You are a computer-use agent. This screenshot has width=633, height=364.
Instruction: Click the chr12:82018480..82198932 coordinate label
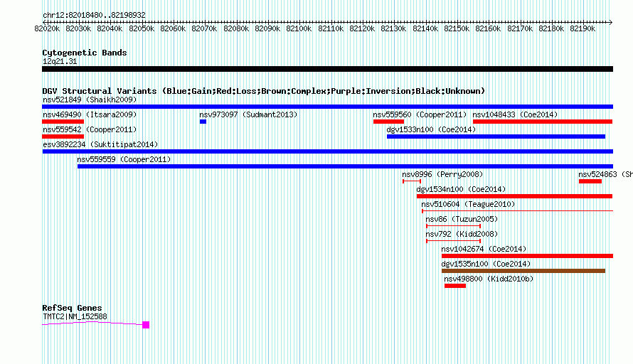coord(94,15)
